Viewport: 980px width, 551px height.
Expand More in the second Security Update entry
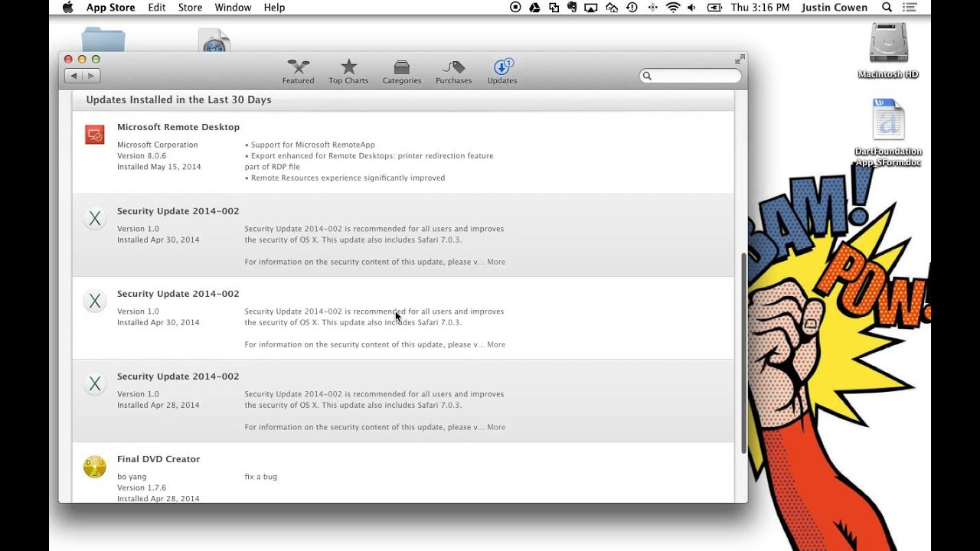click(x=496, y=344)
